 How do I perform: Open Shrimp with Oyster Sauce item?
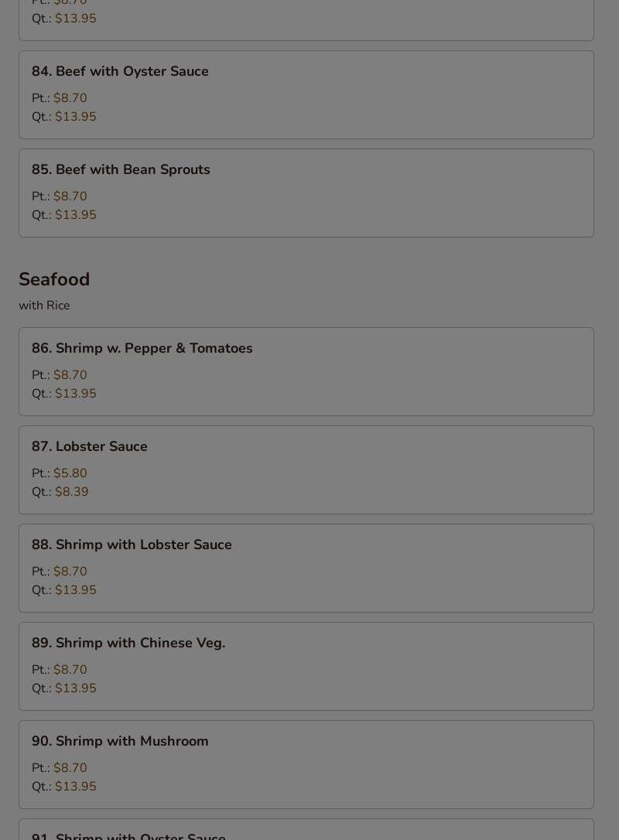pos(306,830)
